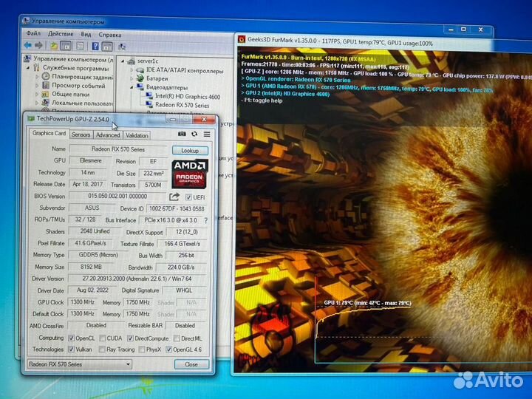Screen dimensions: 532x399
Task: Open the Справка menu
Action: point(109,35)
